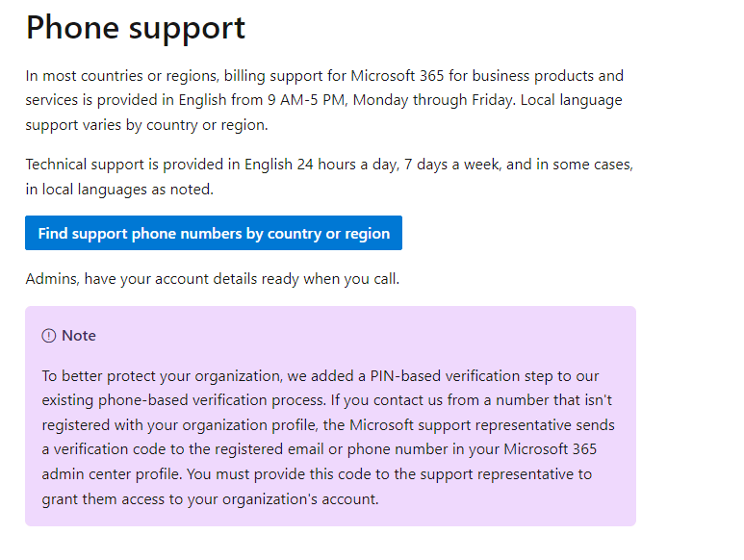The image size is (744, 560).
Task: Click 'in local languages as noted' text
Action: tap(119, 190)
